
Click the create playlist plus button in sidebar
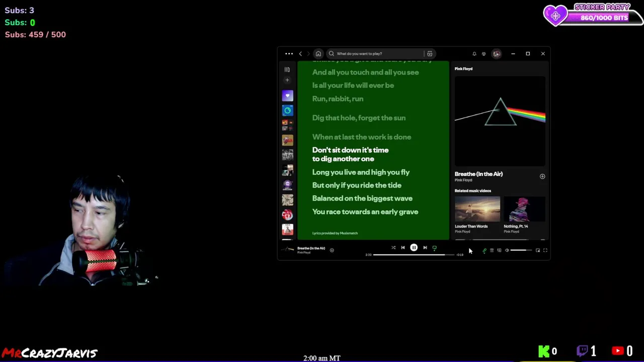287,80
